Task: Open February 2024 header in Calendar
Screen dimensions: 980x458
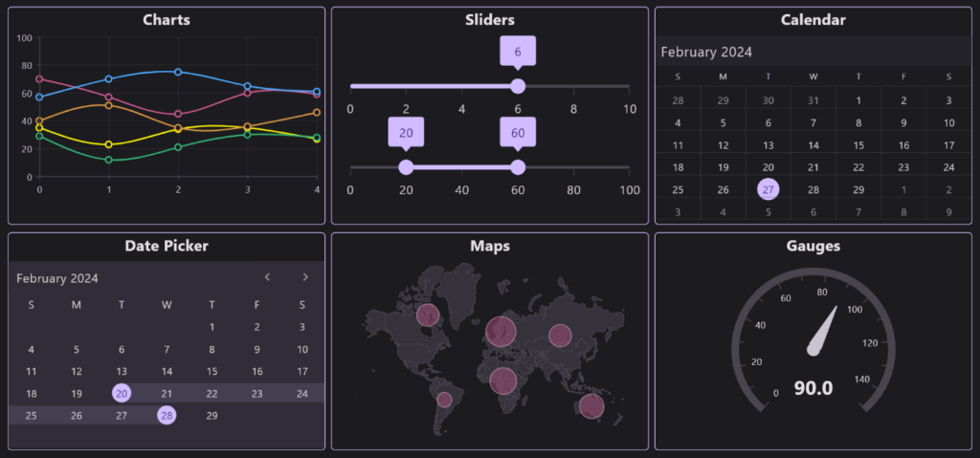Action: point(706,52)
